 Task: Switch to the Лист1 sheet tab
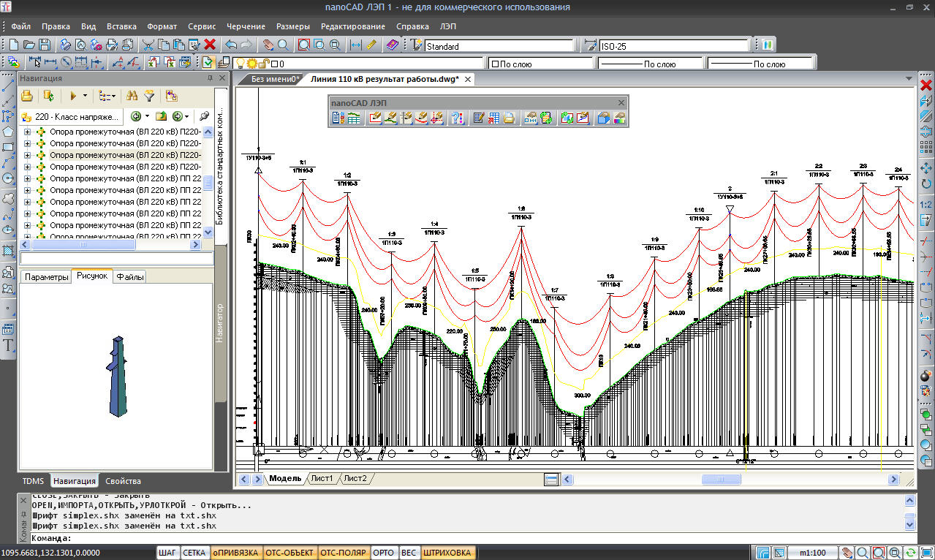(322, 479)
